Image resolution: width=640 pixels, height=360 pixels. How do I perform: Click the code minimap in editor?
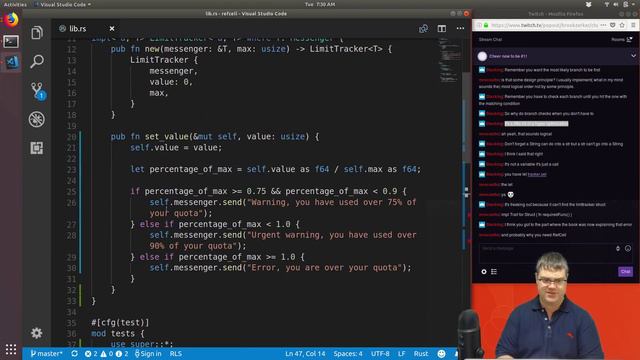[449, 60]
